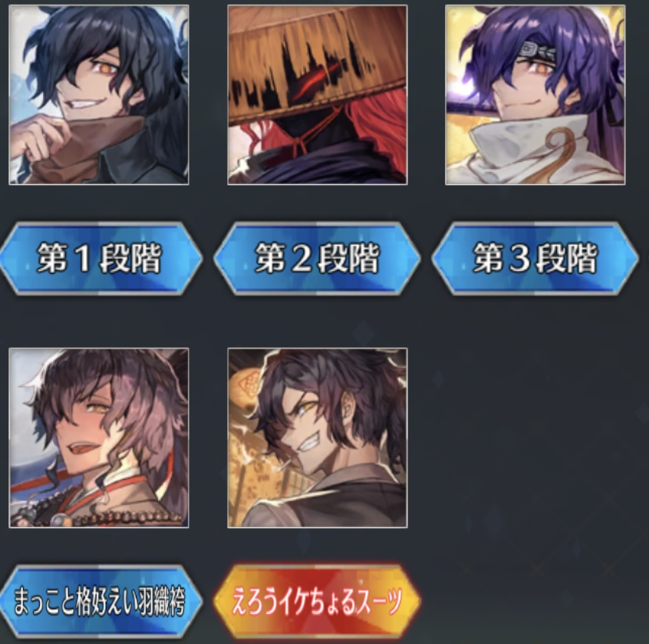Pick the portrait wearing prayer bead necklace
Screen dimensions: 649x644
click(99, 438)
